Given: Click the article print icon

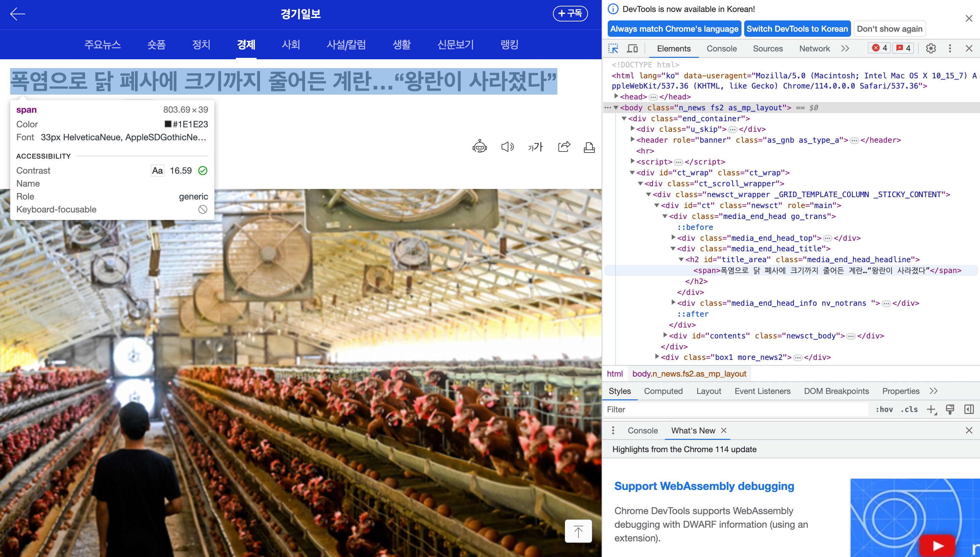Looking at the screenshot, I should (589, 148).
